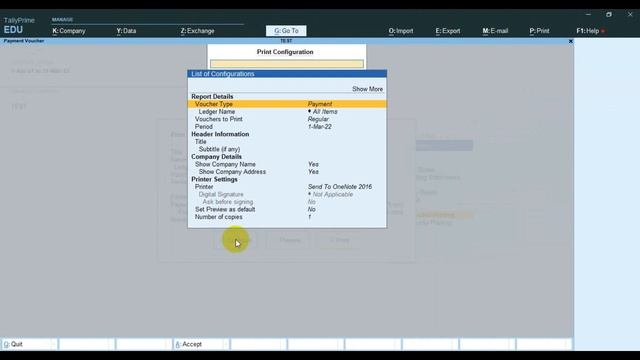Open the O: Import menu

point(401,31)
